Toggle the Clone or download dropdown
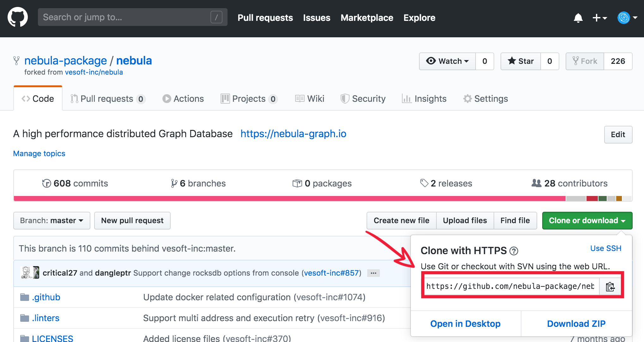644x342 pixels. [x=587, y=221]
